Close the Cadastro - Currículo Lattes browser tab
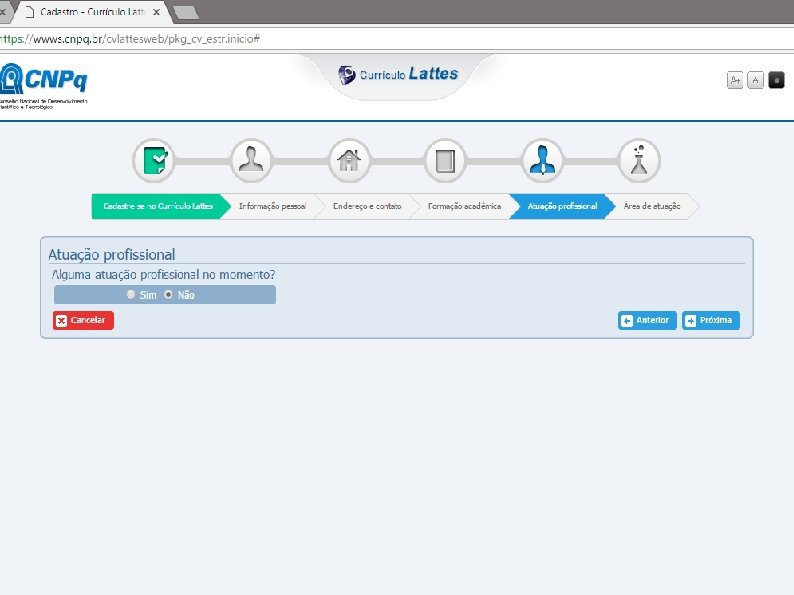 tap(156, 12)
